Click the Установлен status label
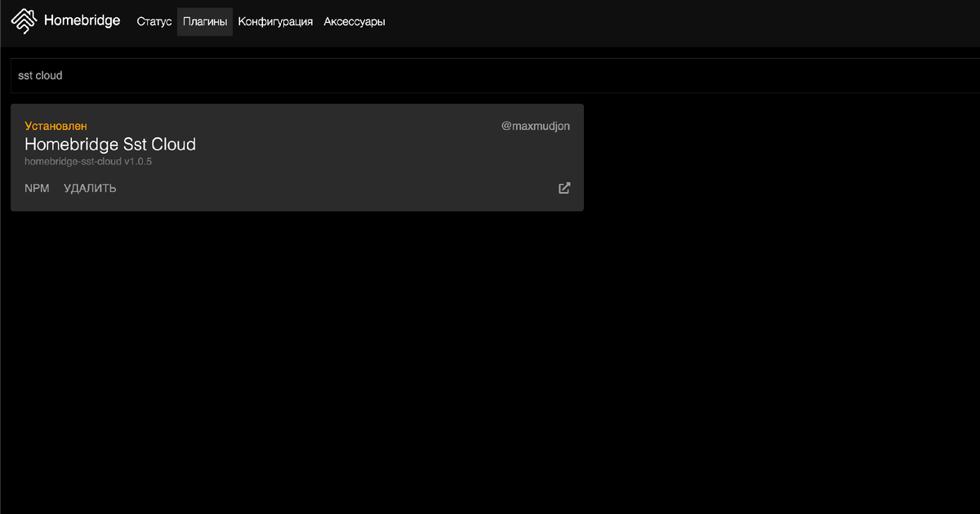Viewport: 980px width, 514px height. (54, 126)
